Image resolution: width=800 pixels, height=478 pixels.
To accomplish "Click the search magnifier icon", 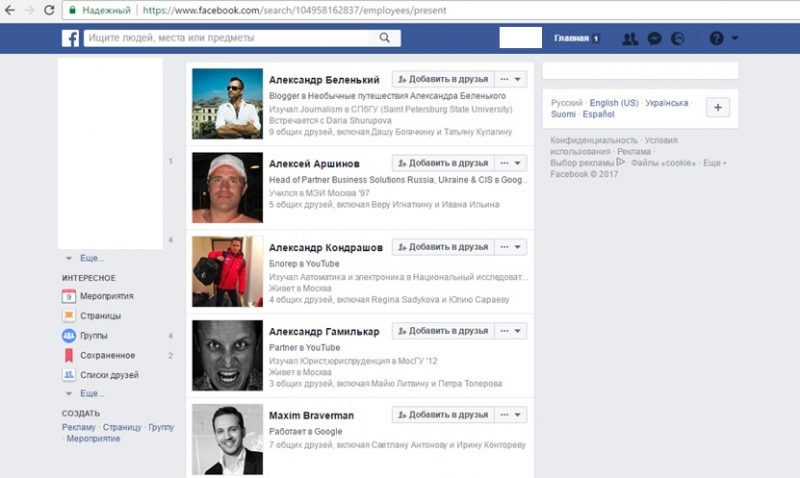I will pos(385,38).
